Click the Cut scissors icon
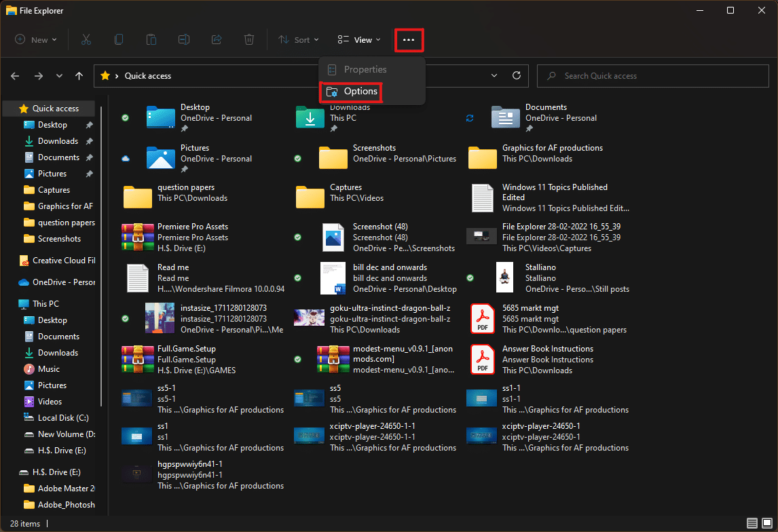This screenshot has width=778, height=532. click(86, 39)
